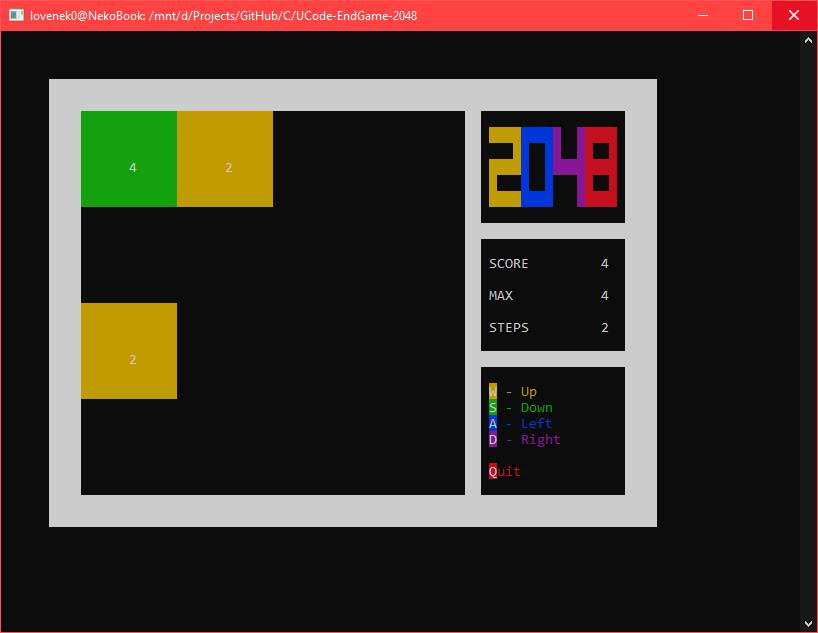Viewport: 818px width, 633px height.
Task: Click the yellow 2 tile beside the 4 tile
Action: click(225, 159)
